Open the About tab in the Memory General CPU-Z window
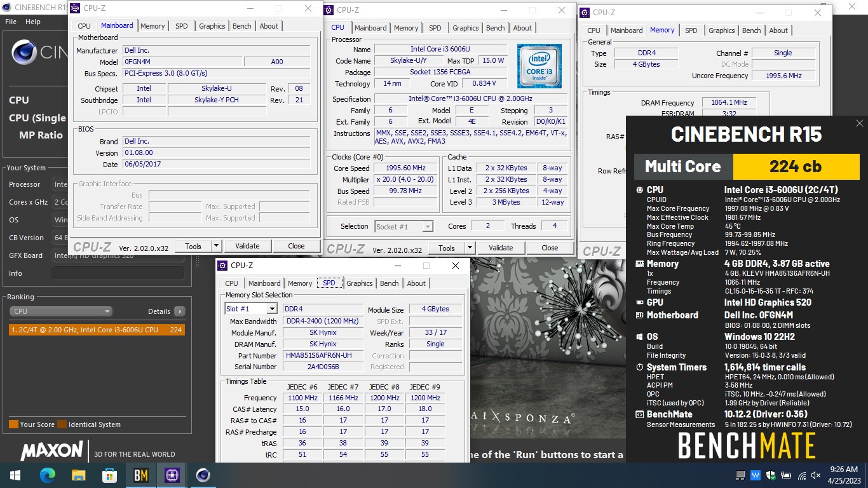The image size is (868, 488). [x=779, y=30]
